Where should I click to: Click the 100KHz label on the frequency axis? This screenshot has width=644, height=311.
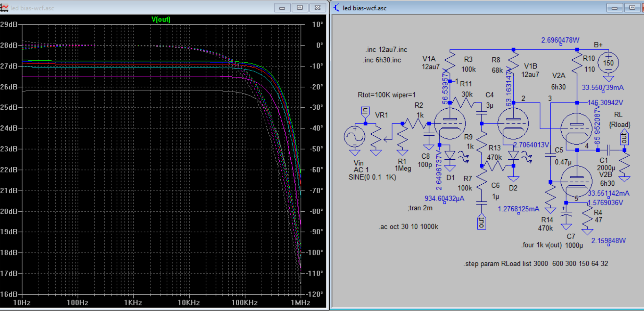click(245, 303)
